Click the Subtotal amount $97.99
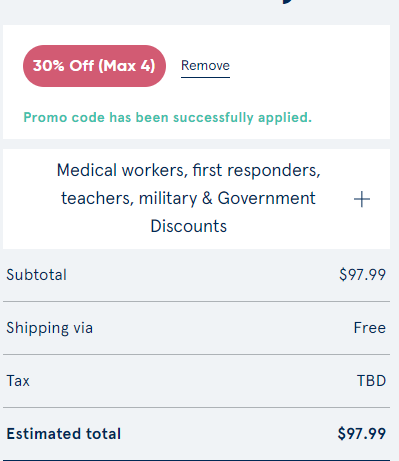 click(362, 275)
